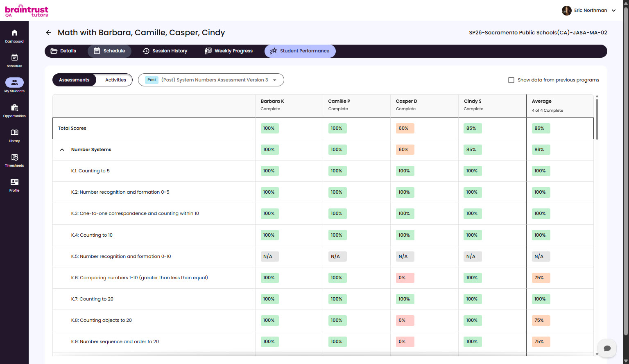
Task: Open the Schedule tab
Action: [x=109, y=51]
